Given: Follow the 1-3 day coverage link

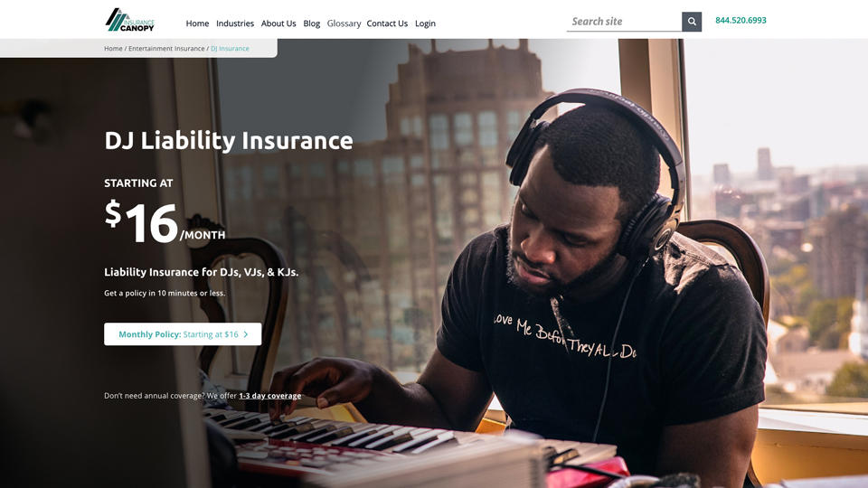Looking at the screenshot, I should (x=270, y=396).
